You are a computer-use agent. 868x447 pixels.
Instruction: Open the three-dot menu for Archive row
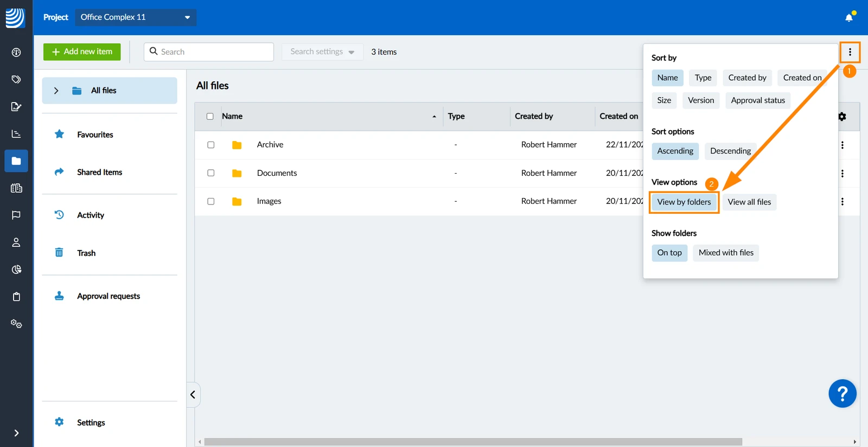coord(842,145)
